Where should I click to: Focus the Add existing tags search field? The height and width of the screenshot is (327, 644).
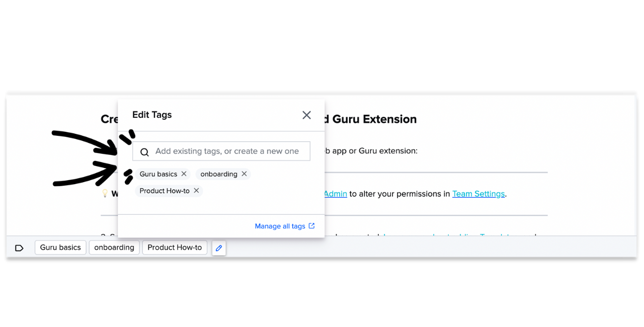(x=221, y=151)
